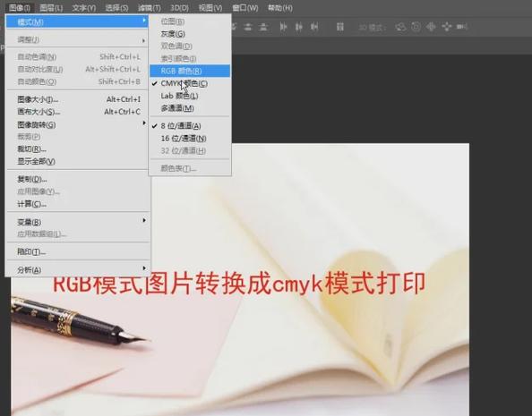Open the 图层(L) menu
532x416 pixels.
(x=51, y=8)
